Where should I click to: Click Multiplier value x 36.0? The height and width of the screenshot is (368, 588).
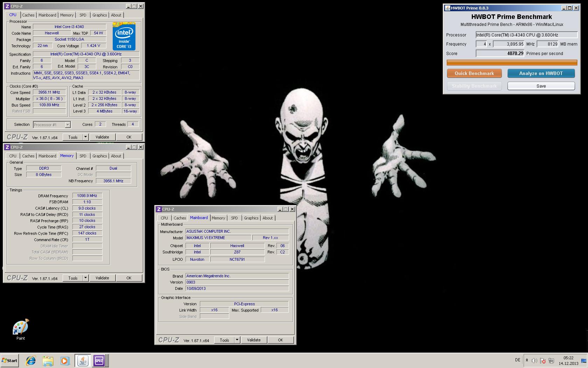pos(49,99)
